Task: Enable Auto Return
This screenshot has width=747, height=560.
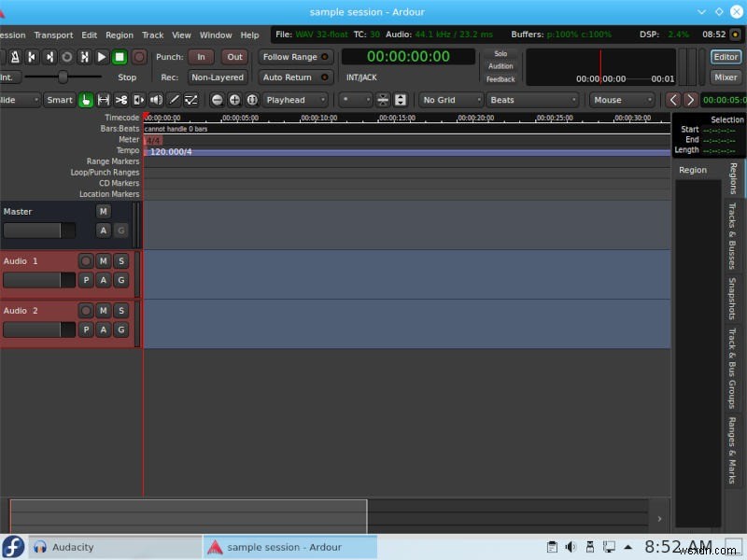Action: (x=295, y=77)
